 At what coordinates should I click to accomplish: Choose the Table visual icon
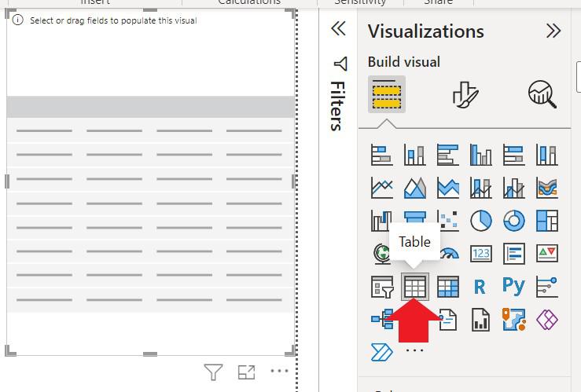(x=415, y=287)
